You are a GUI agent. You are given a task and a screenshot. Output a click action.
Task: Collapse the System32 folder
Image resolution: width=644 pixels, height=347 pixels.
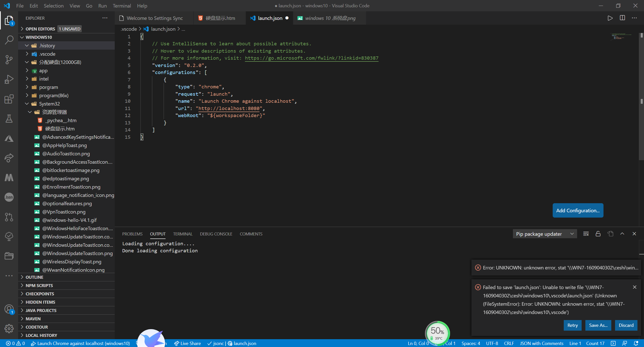click(x=66, y=104)
